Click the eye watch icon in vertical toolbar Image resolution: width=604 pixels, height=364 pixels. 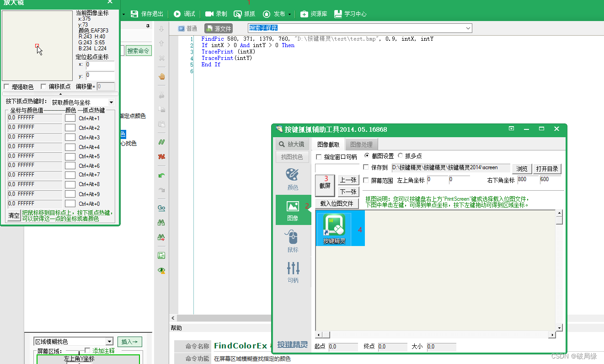coord(161,270)
